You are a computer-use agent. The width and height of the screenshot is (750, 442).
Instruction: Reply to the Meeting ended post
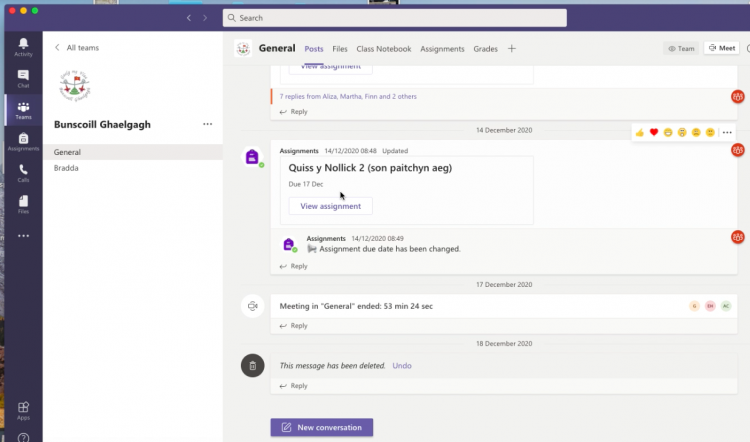[294, 326]
